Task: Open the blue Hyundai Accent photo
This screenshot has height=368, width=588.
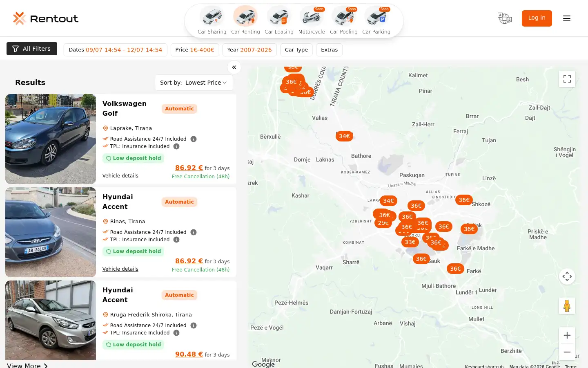Action: (x=51, y=232)
